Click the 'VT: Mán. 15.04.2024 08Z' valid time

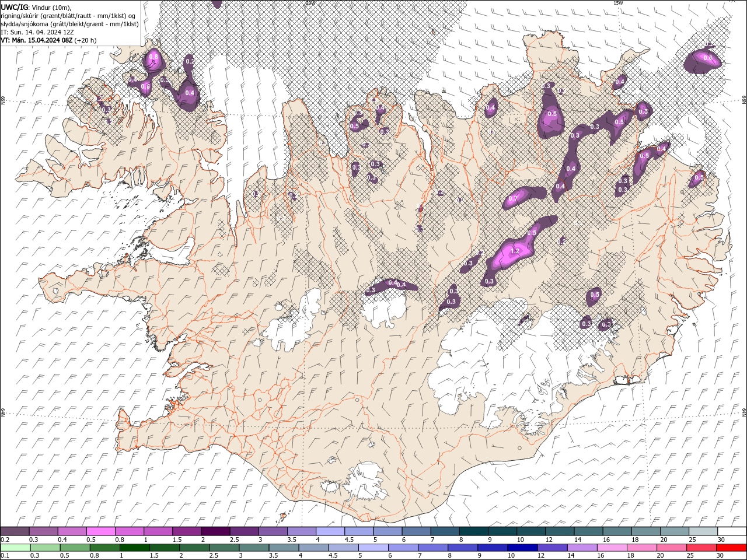pos(37,40)
